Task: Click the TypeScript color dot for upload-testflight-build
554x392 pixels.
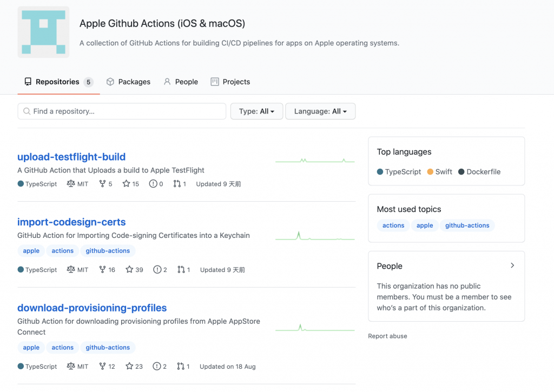Action: click(21, 184)
